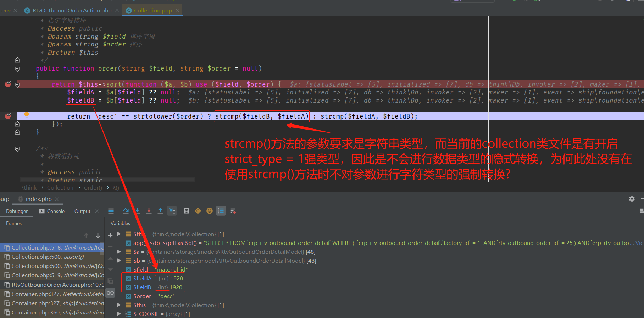Close the .env editor tab
Image resolution: width=644 pixels, height=318 pixels.
[15, 11]
